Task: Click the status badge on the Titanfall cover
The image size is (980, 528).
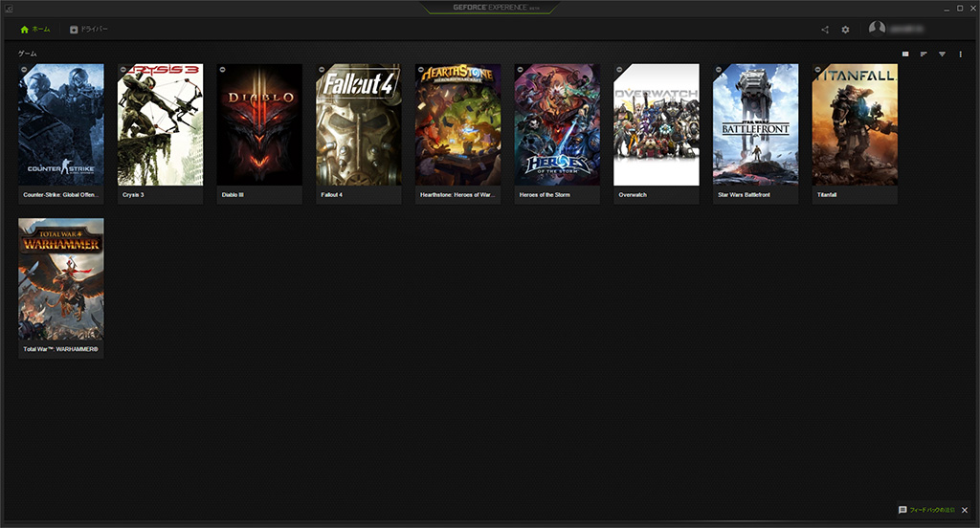Action: (817, 70)
